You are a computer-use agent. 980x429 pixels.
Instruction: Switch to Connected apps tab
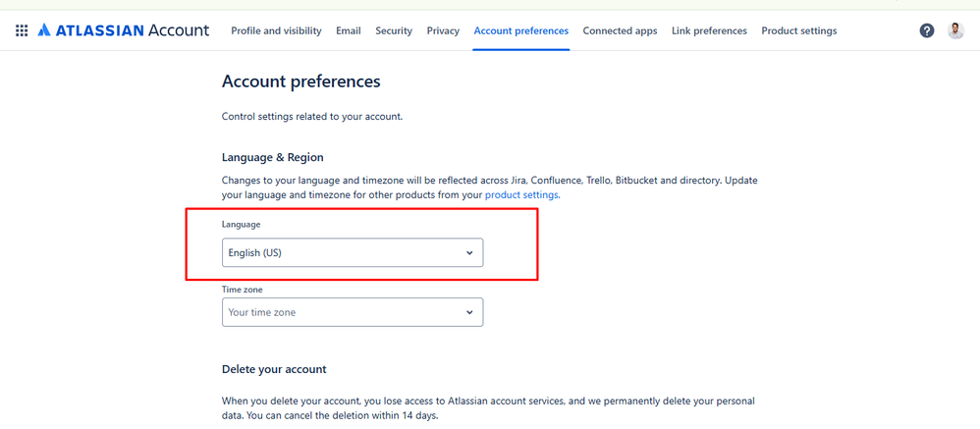click(x=620, y=30)
